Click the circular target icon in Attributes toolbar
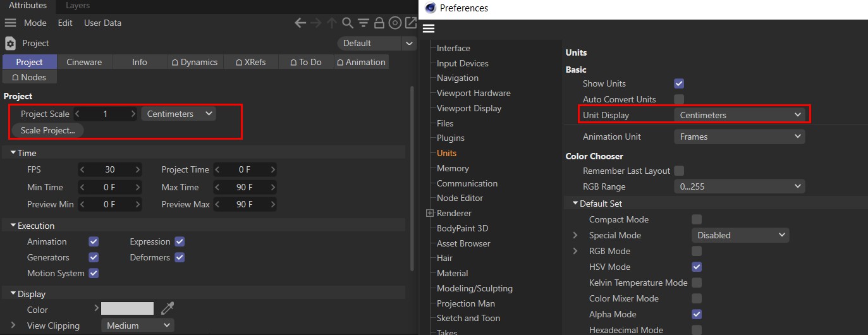This screenshot has height=335, width=868. point(395,23)
